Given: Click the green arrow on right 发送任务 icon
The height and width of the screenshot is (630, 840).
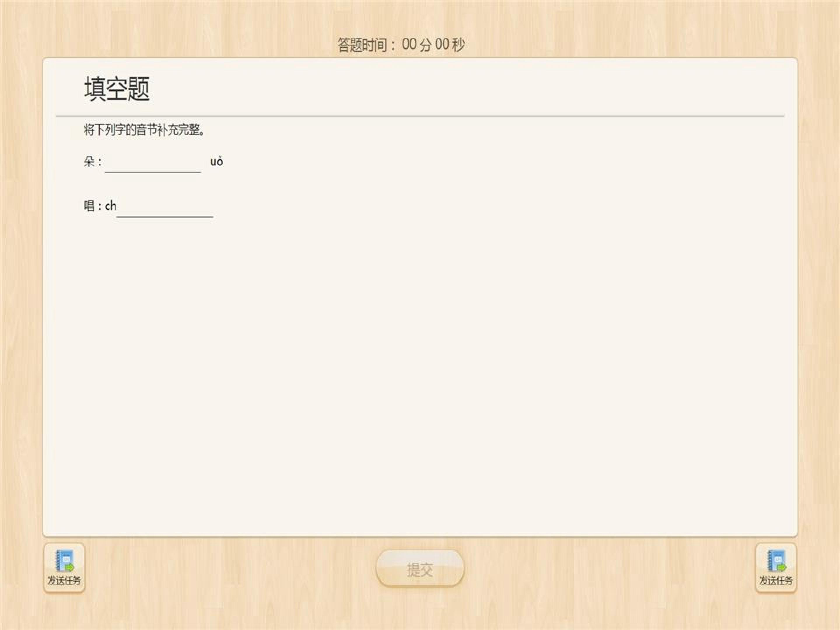Looking at the screenshot, I should 781,567.
